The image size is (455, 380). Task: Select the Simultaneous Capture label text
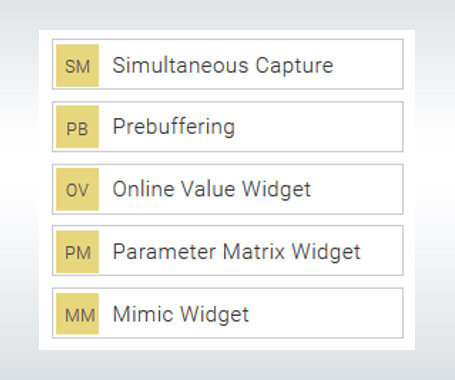pos(223,65)
